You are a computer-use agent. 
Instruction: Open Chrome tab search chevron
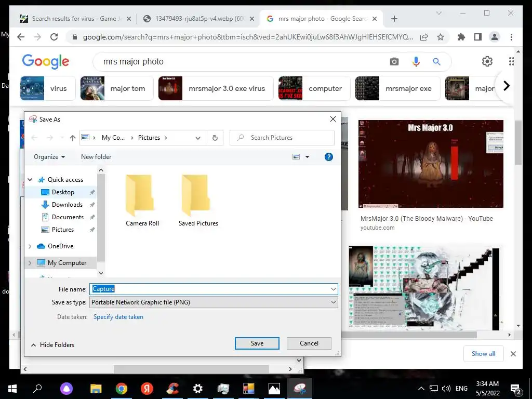tap(438, 13)
